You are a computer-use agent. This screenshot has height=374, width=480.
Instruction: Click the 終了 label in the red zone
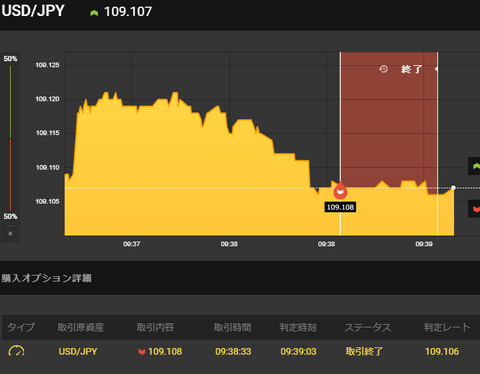point(412,69)
